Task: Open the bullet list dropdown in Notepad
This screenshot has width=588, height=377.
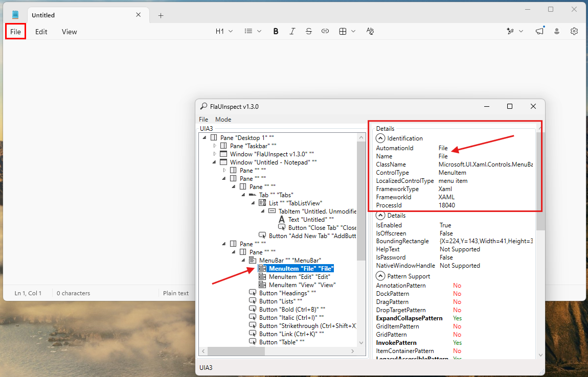Action: pos(253,31)
